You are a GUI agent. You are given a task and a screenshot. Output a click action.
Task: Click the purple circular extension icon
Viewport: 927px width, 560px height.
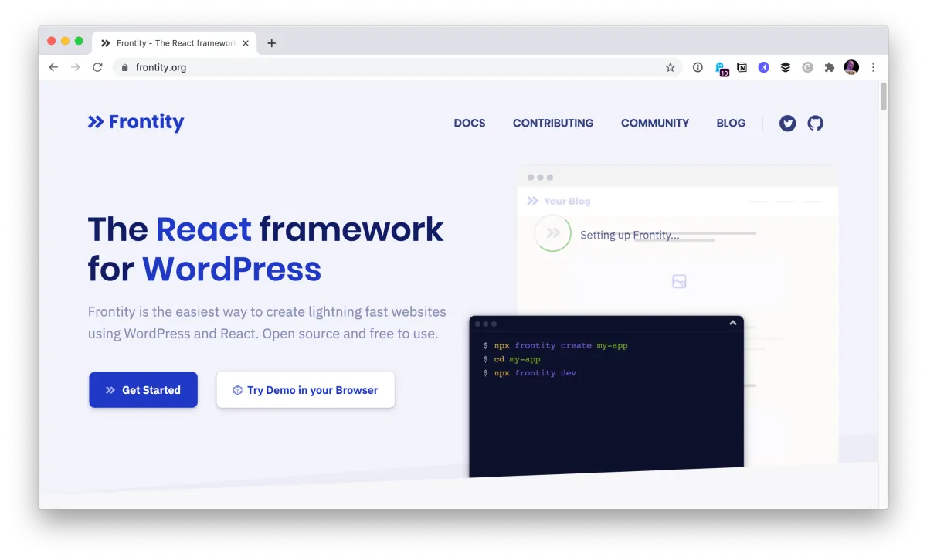[763, 67]
